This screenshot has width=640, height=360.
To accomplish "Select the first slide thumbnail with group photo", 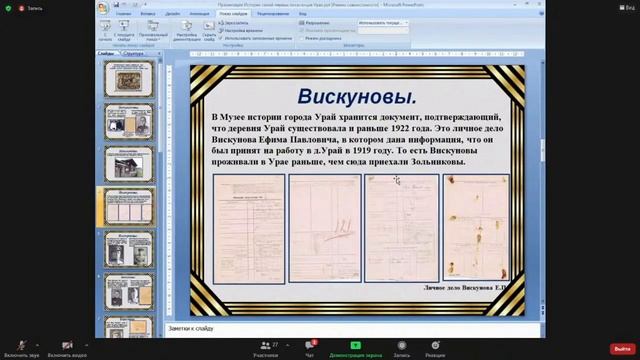I will [129, 79].
